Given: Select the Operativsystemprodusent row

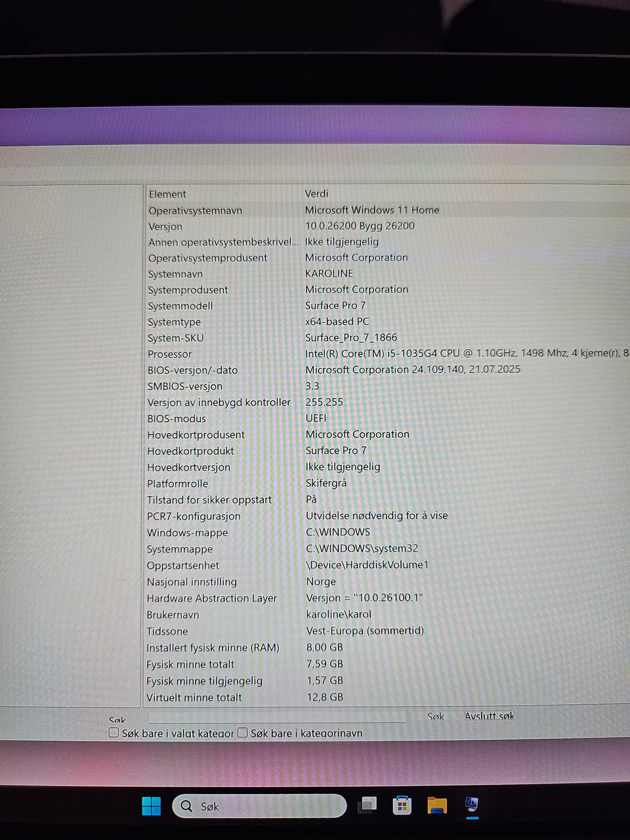Looking at the screenshot, I should [388, 258].
